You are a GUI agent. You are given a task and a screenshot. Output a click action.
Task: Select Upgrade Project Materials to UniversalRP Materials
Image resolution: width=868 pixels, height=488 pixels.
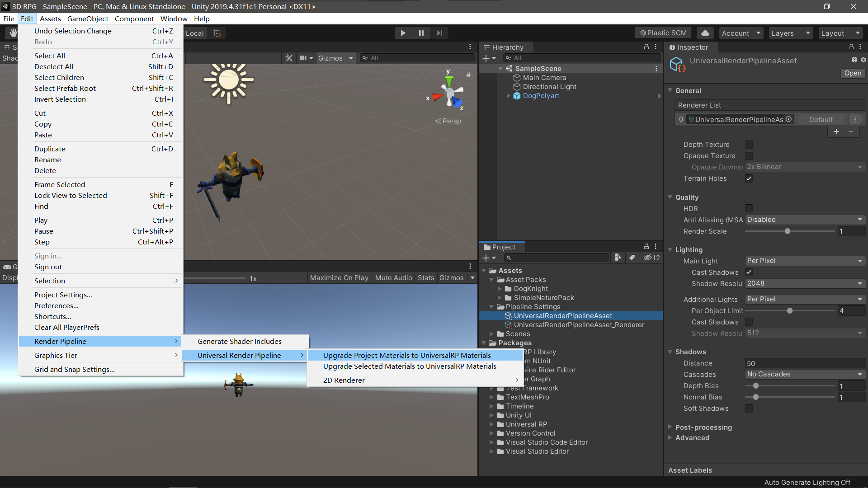[406, 355]
